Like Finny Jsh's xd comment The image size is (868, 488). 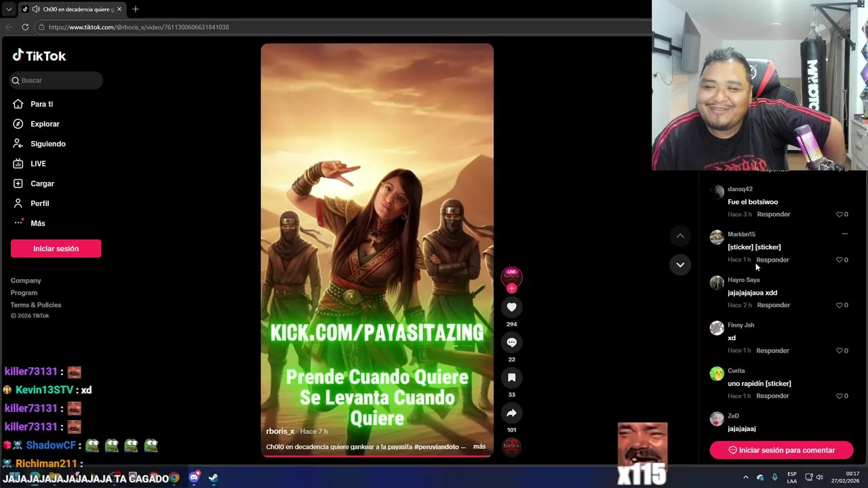click(x=840, y=350)
